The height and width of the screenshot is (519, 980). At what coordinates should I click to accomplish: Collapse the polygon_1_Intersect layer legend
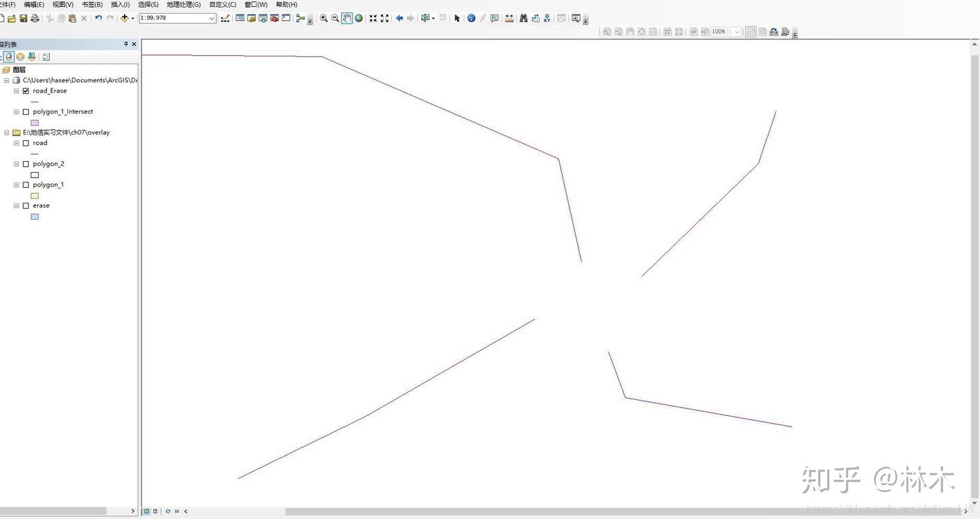point(16,112)
